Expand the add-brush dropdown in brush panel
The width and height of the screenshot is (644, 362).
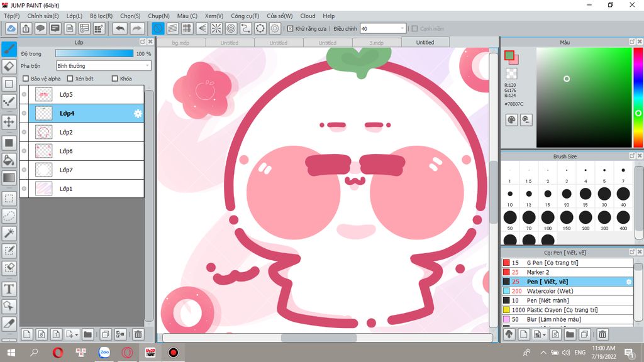(x=544, y=335)
